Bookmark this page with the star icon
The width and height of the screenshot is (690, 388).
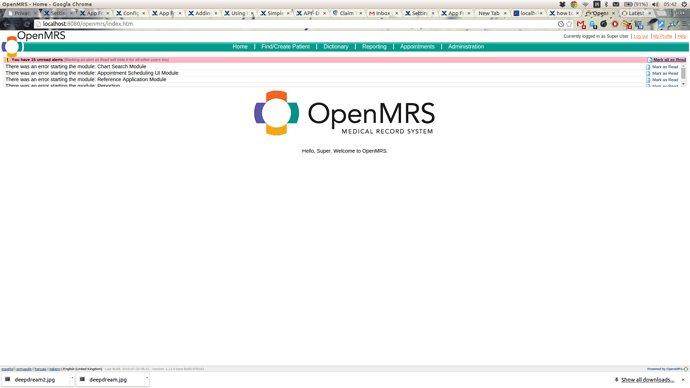coord(569,24)
